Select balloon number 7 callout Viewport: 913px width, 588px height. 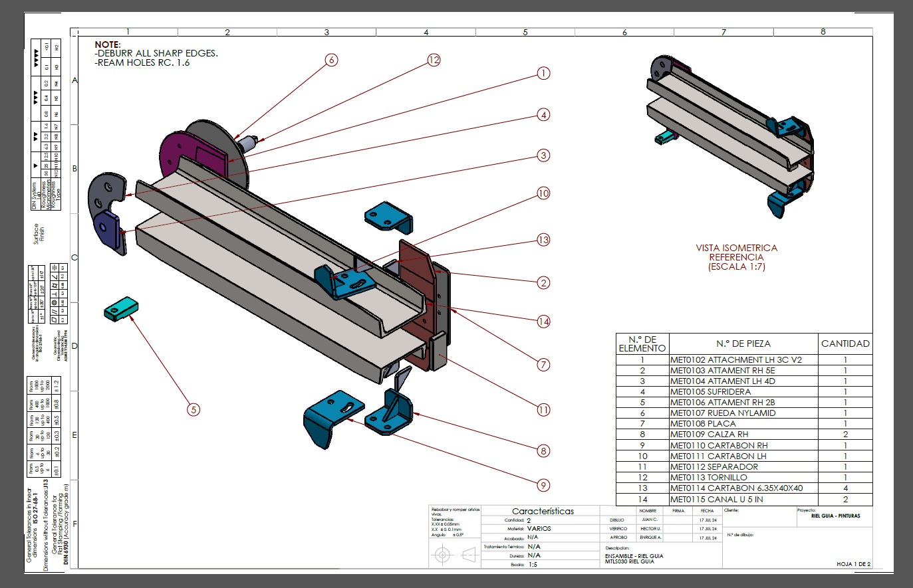(x=543, y=364)
